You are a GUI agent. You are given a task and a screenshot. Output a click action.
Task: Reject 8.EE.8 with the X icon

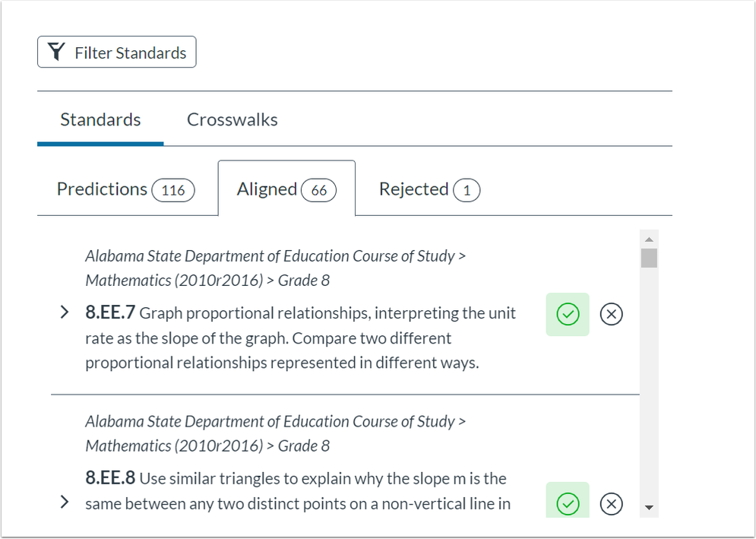611,503
